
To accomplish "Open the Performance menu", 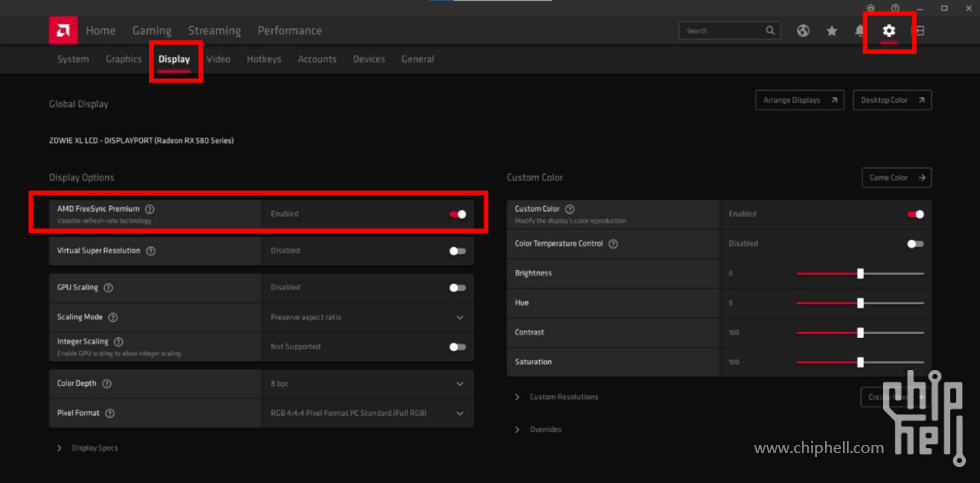I will click(x=289, y=31).
